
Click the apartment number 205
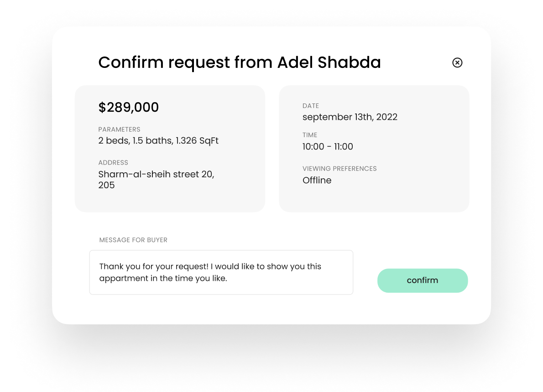click(x=106, y=185)
